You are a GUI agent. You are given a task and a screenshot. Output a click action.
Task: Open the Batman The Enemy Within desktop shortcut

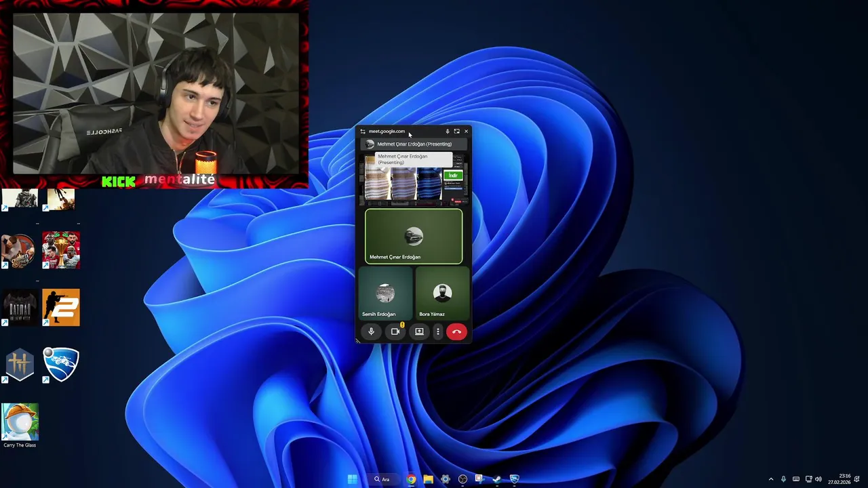20,308
